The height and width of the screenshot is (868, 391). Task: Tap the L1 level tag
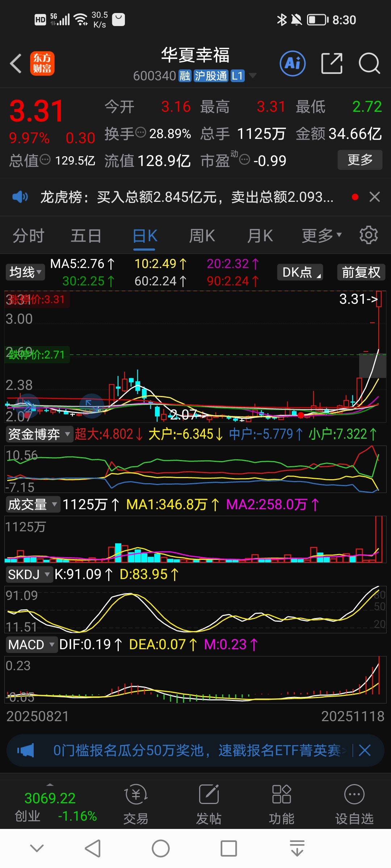(x=237, y=76)
